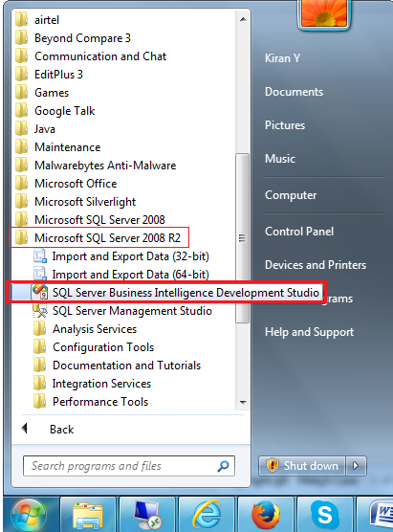The height and width of the screenshot is (532, 393).
Task: Click the user account picture
Action: (x=324, y=13)
